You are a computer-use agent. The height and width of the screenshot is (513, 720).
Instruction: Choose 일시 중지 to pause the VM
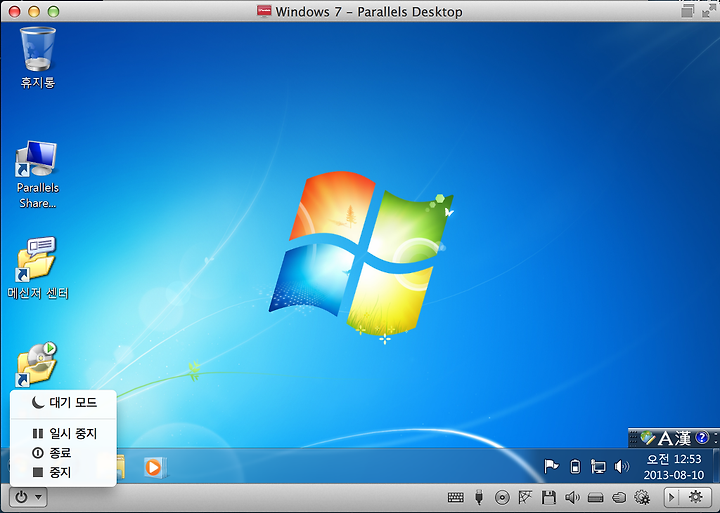(63, 433)
